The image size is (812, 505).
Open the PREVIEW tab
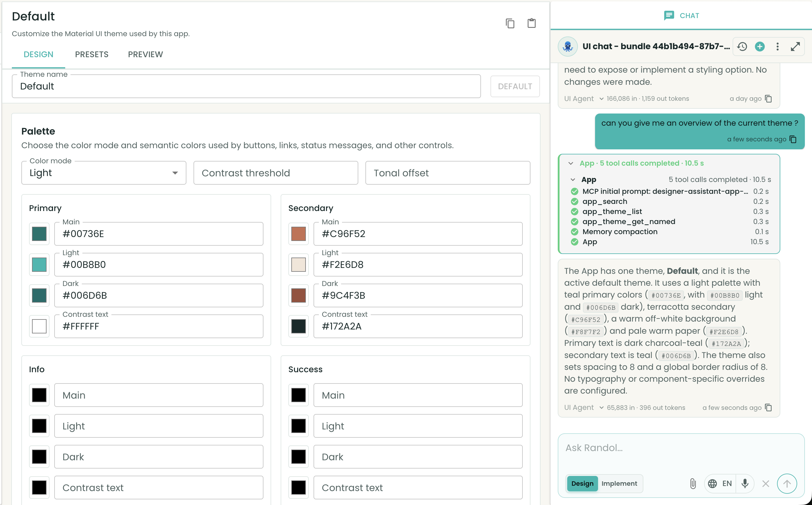pyautogui.click(x=146, y=55)
